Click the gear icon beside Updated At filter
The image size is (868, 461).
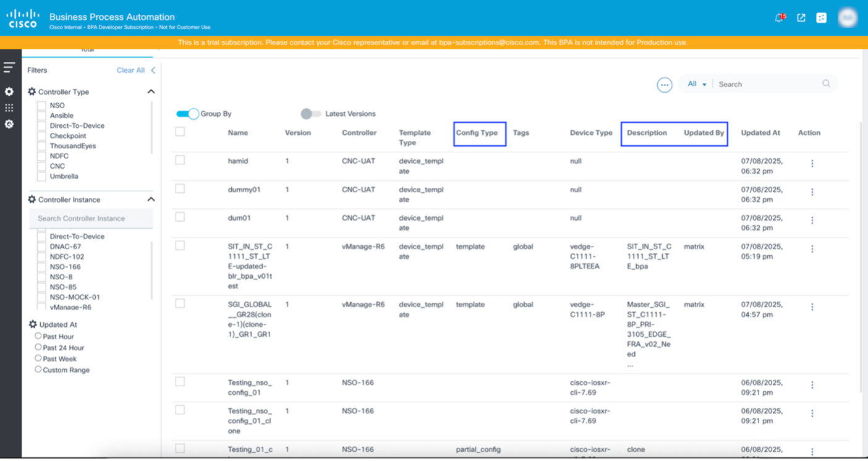33,324
